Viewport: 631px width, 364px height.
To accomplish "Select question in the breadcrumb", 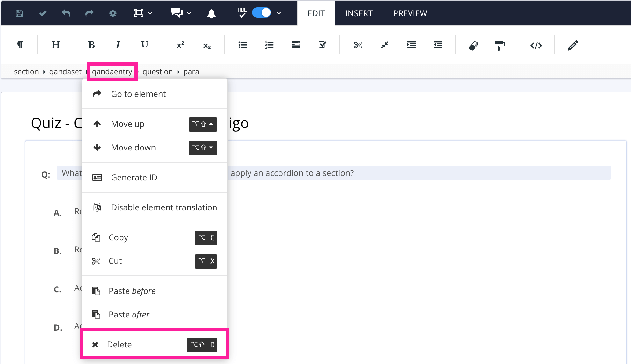I will [x=158, y=72].
